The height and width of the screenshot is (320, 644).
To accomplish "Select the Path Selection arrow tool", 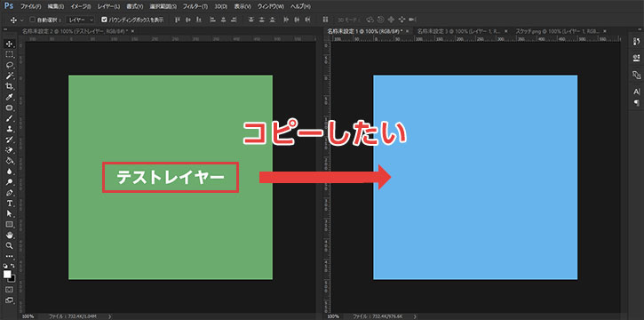I will [10, 214].
